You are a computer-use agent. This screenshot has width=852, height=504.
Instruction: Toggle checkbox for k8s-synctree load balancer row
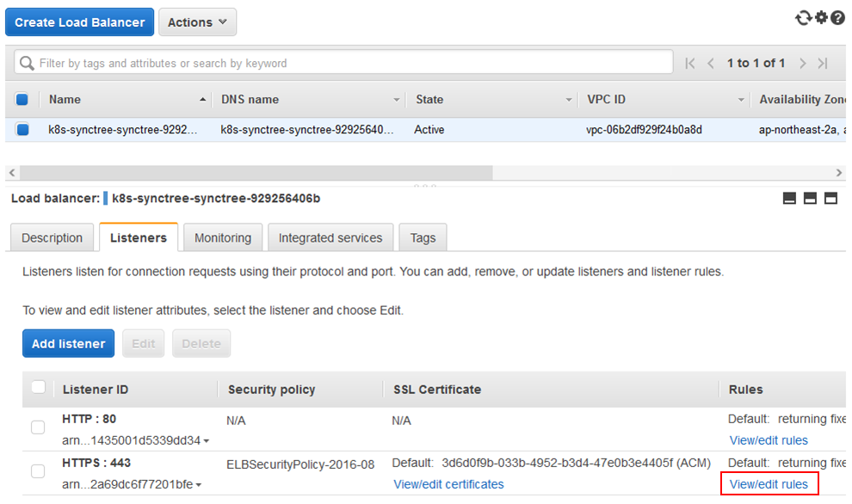[x=22, y=129]
